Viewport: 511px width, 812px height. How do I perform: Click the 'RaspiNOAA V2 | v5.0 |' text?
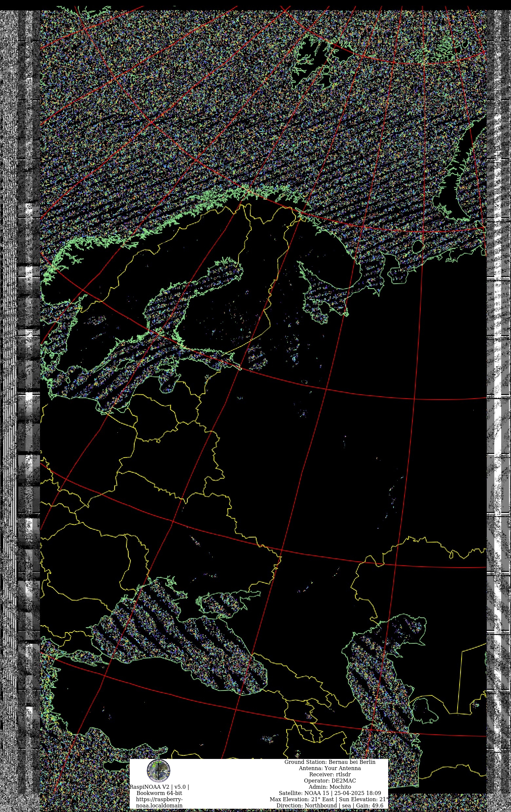[159, 787]
